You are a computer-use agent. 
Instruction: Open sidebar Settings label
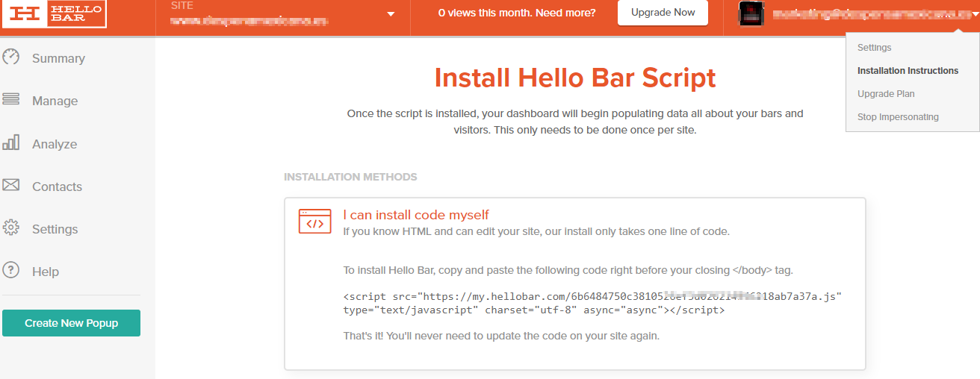[55, 229]
